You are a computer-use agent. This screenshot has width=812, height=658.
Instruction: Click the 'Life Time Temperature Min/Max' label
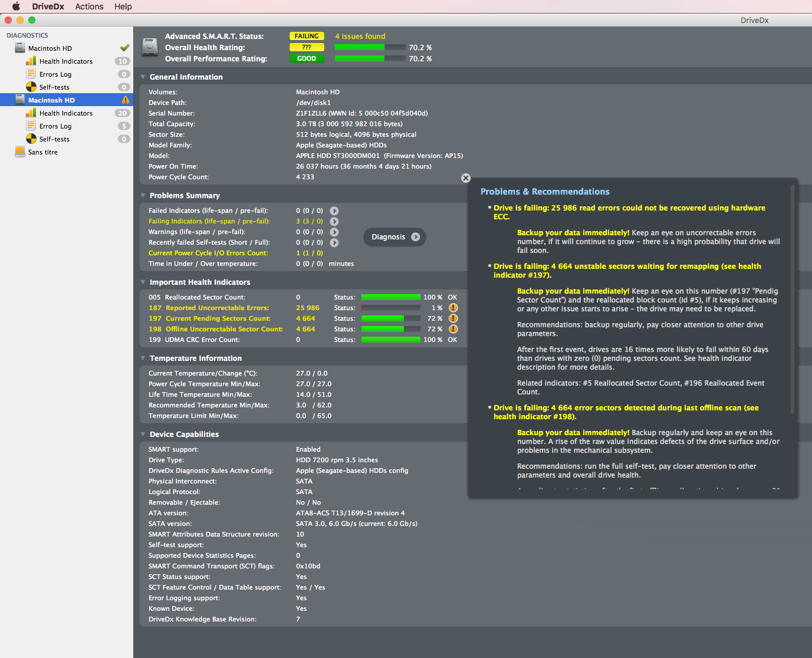click(200, 394)
